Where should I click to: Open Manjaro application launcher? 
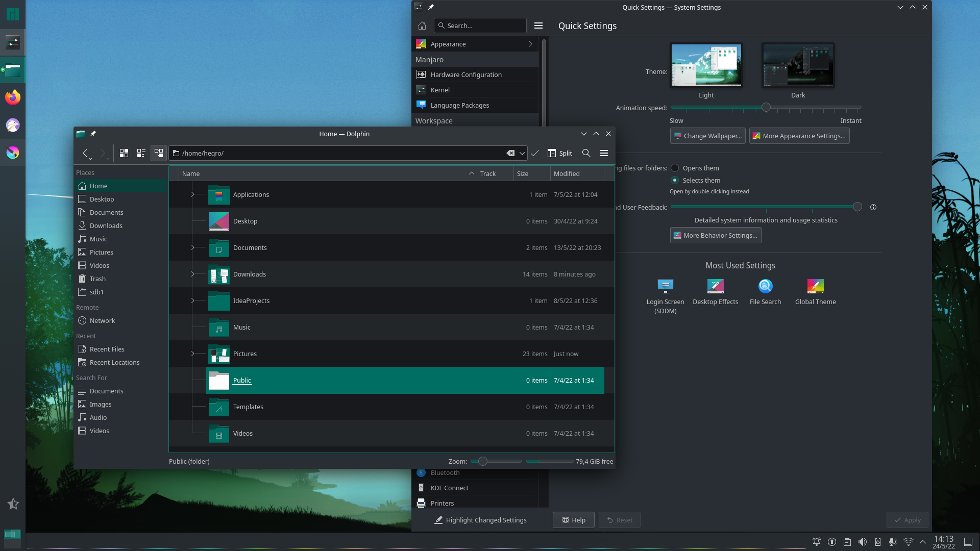(x=13, y=14)
